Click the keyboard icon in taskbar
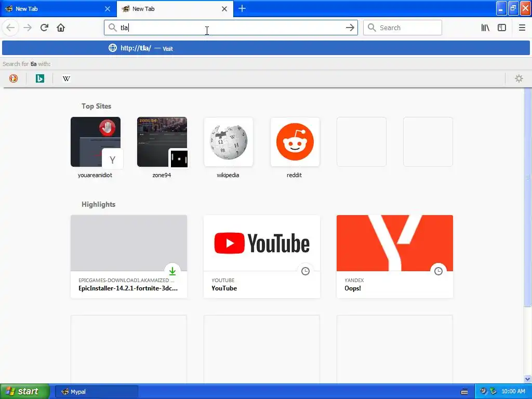Image resolution: width=532 pixels, height=399 pixels. click(464, 392)
